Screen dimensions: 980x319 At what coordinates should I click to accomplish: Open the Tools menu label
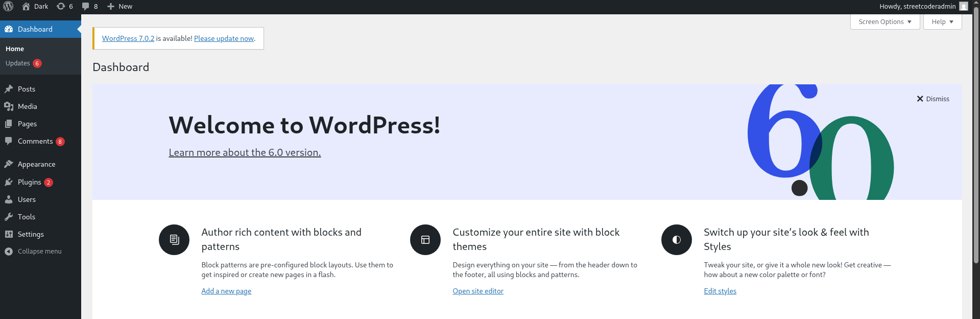tap(27, 217)
